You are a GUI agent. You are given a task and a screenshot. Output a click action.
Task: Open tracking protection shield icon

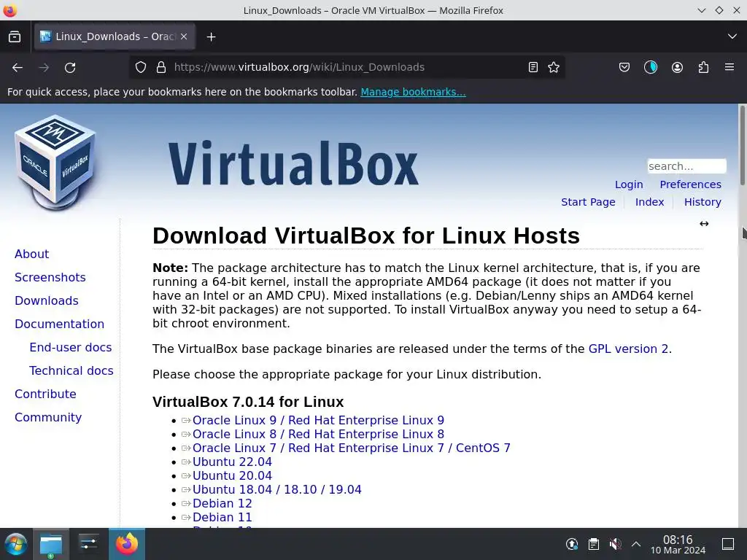(x=141, y=67)
